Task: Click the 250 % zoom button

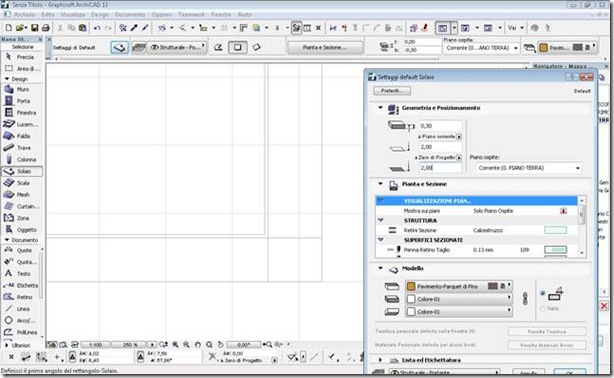Action: pyautogui.click(x=130, y=345)
